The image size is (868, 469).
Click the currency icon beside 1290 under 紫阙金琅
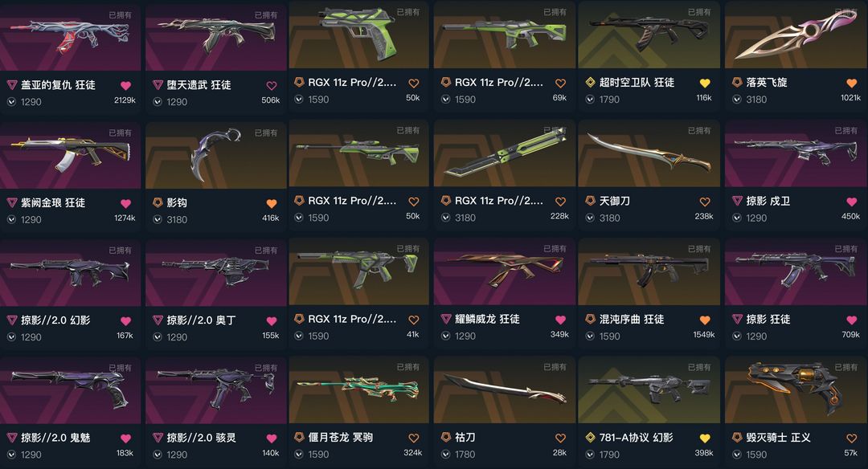click(x=11, y=219)
